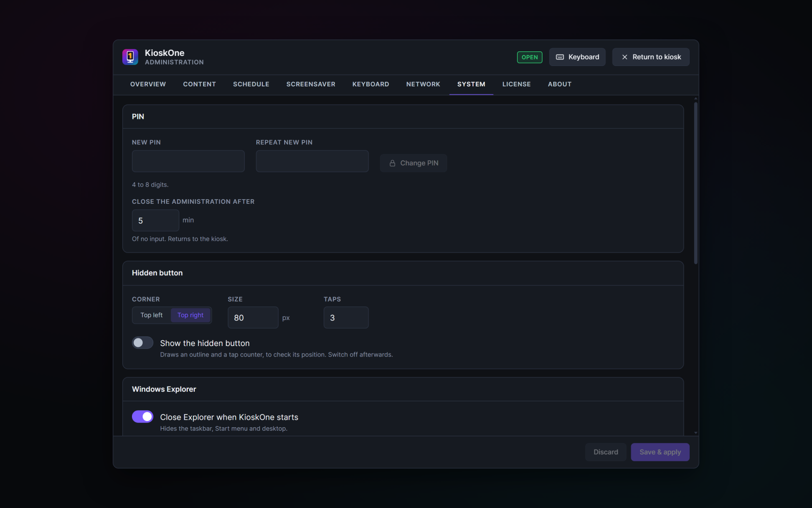Select Top left corner option
Image resolution: width=812 pixels, height=508 pixels.
point(152,315)
